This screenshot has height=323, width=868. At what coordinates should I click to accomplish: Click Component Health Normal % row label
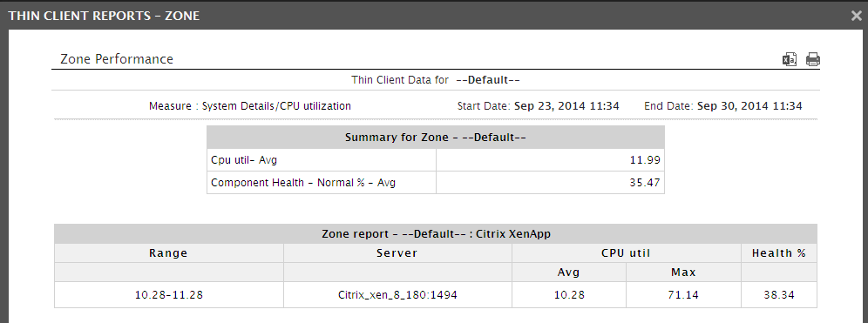pos(303,183)
